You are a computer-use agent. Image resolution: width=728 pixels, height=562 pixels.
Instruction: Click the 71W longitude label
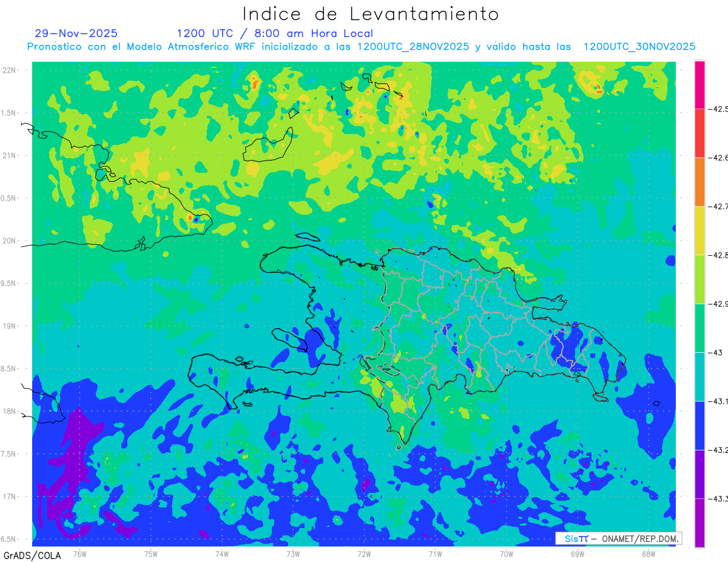point(435,554)
